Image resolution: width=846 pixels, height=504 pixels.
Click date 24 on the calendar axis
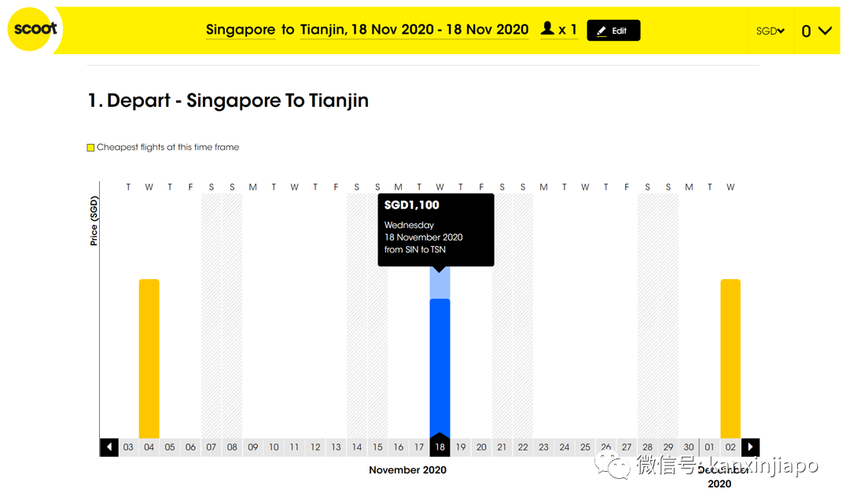[x=565, y=447]
